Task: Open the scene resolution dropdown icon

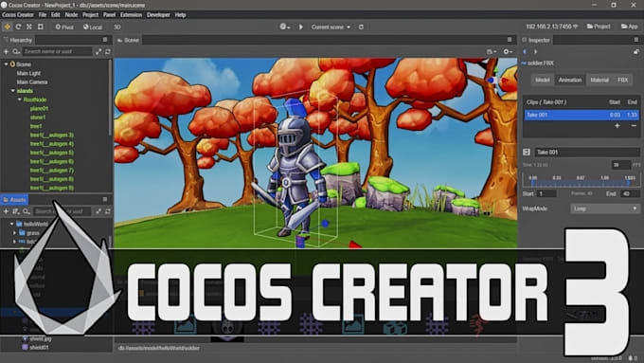Action: pos(492,51)
